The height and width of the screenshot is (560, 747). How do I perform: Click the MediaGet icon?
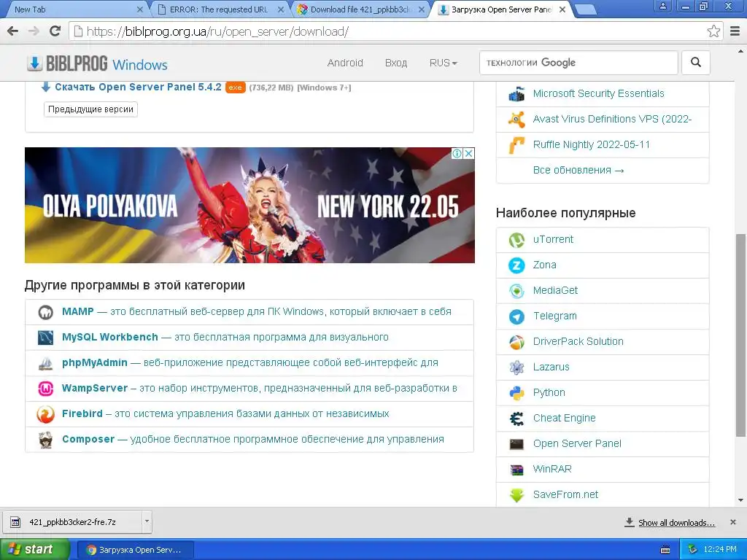pyautogui.click(x=516, y=291)
